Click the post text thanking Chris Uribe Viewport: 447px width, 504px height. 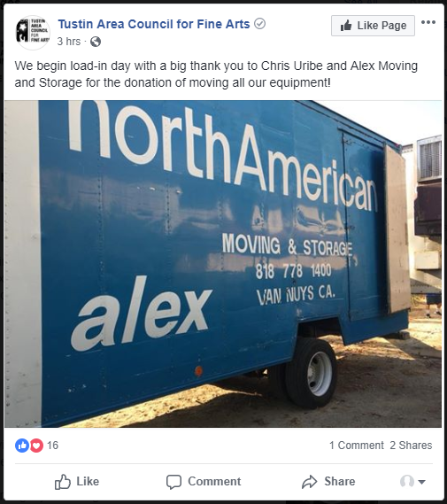click(x=216, y=74)
